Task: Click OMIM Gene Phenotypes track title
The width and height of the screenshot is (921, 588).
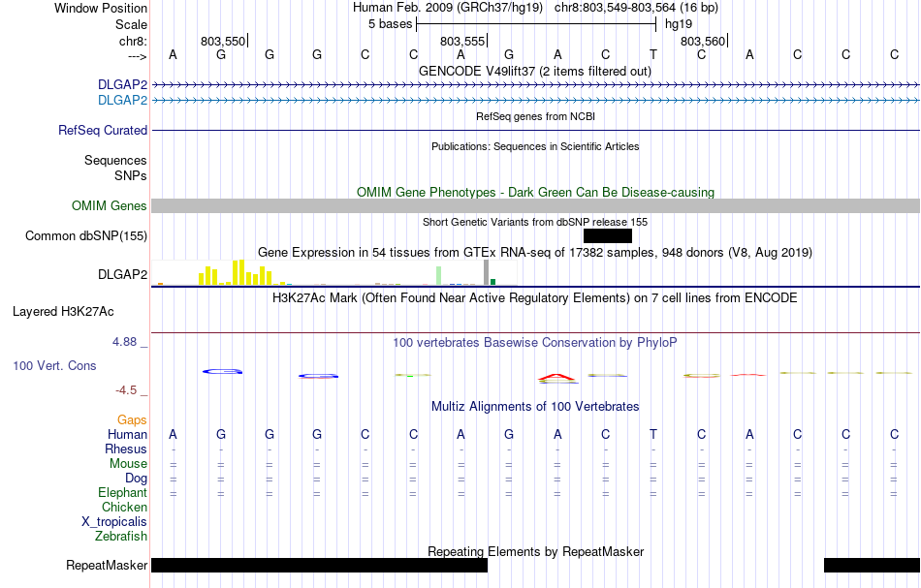Action: click(535, 193)
